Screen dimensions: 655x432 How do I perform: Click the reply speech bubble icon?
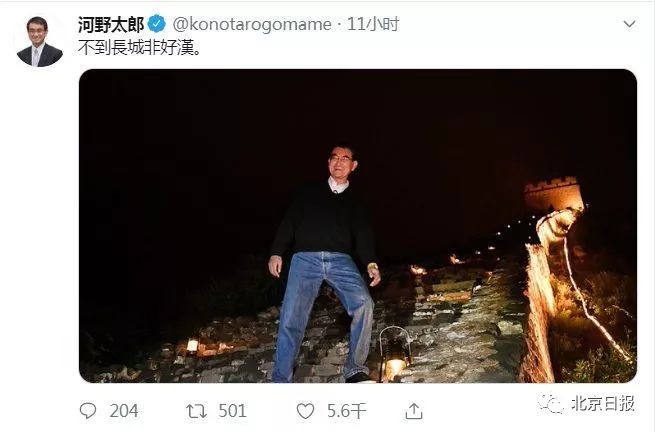(88, 411)
